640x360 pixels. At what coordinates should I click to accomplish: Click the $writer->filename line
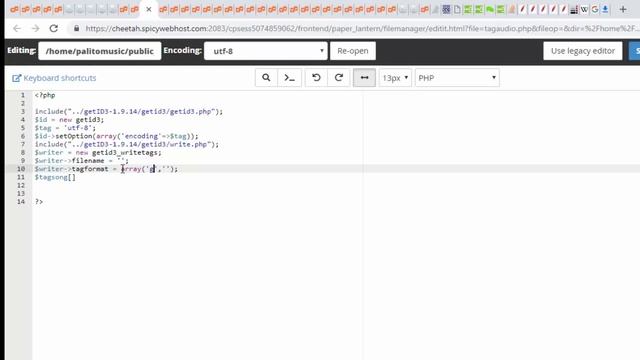tap(82, 160)
